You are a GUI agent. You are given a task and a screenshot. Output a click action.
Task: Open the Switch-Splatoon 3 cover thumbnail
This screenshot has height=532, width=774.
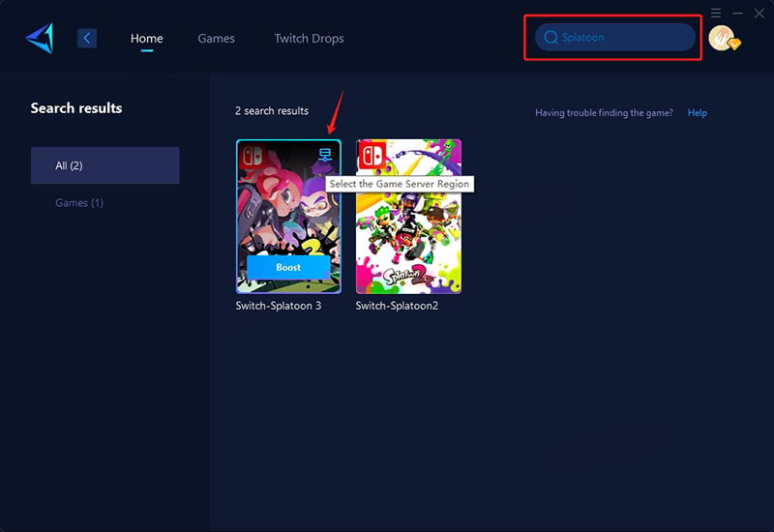(288, 216)
